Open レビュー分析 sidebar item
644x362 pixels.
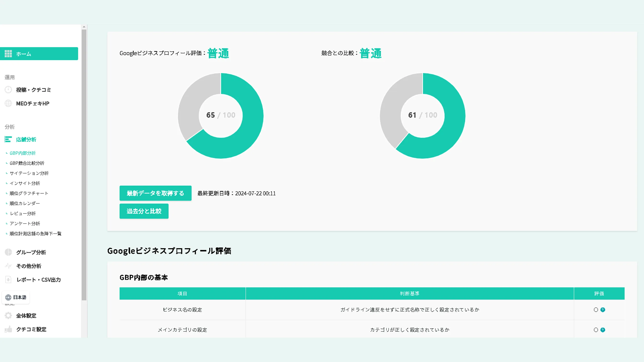tap(23, 213)
